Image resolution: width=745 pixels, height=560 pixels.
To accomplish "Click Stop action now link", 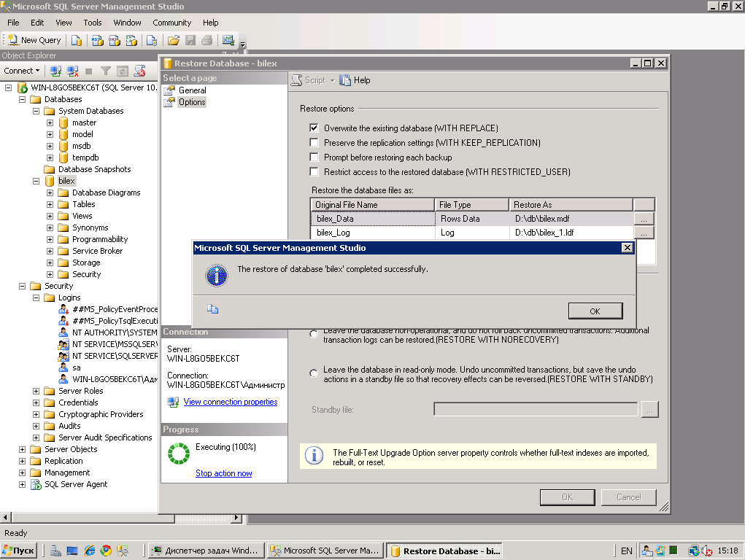I will pyautogui.click(x=224, y=473).
